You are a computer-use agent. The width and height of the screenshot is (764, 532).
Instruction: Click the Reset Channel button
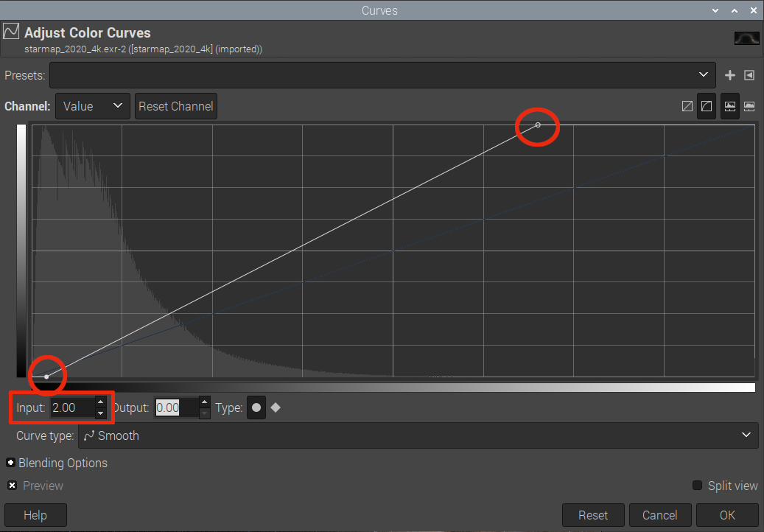click(176, 106)
